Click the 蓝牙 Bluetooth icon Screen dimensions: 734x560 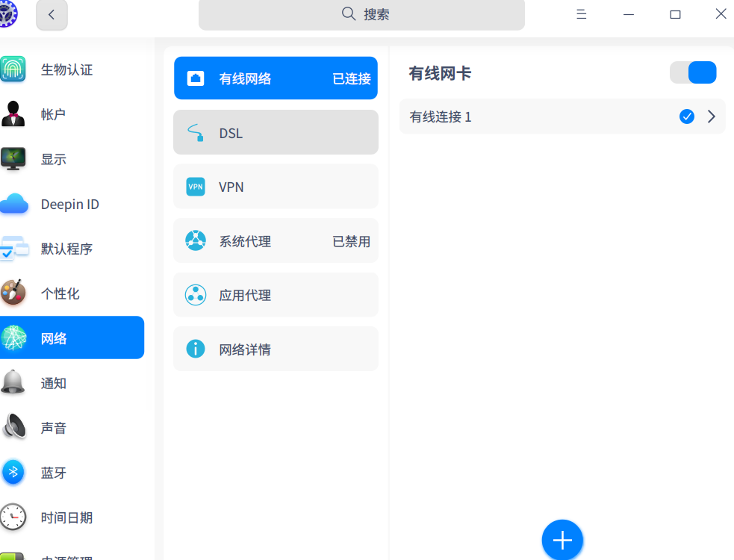coord(13,471)
